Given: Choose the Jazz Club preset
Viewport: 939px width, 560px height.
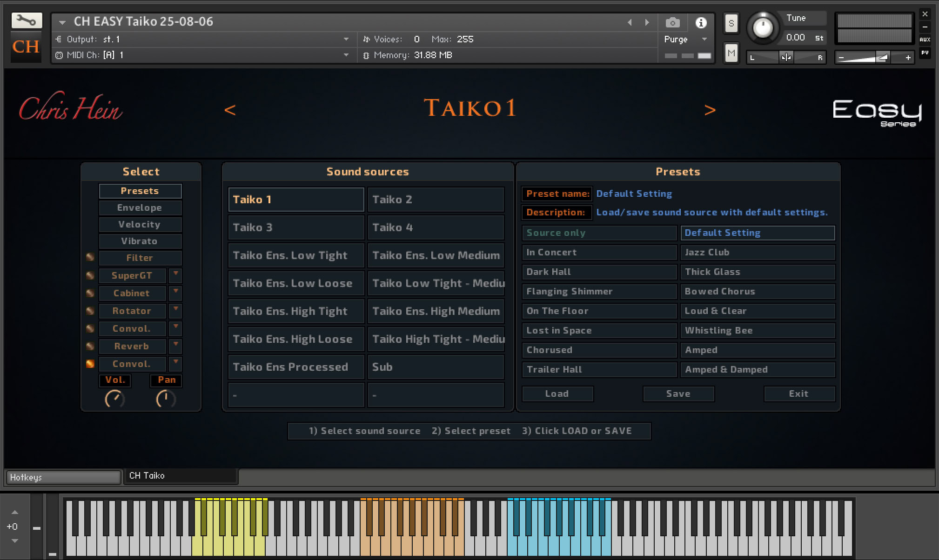Looking at the screenshot, I should point(758,252).
